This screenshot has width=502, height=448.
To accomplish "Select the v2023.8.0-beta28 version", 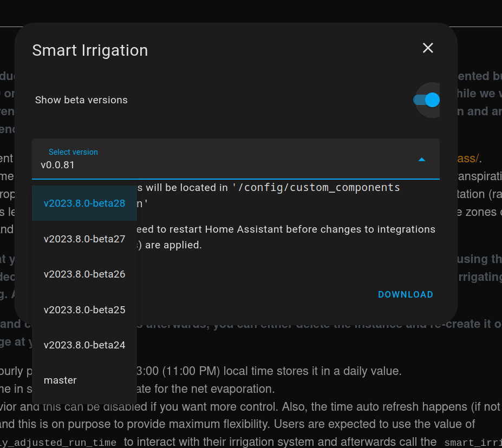I will click(84, 203).
